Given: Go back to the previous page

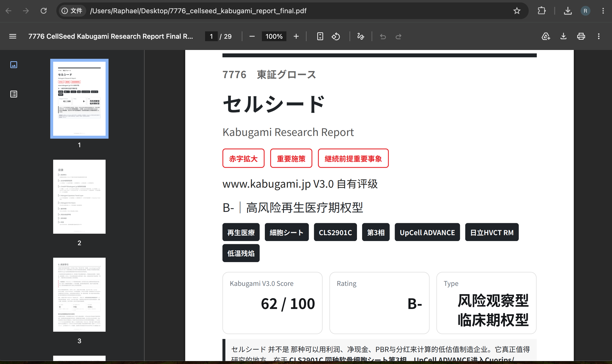Looking at the screenshot, I should coord(9,11).
